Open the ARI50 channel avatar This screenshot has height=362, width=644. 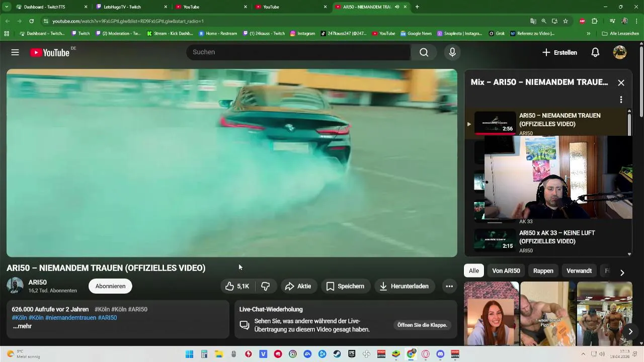15,286
